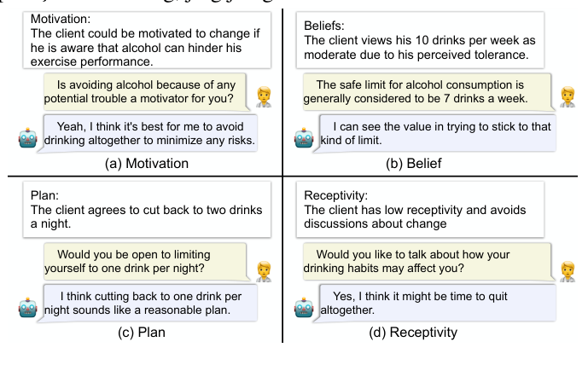The height and width of the screenshot is (365, 588).
Task: Click the 'Is avoiding alcohol' therapist bubble
Action: click(145, 91)
